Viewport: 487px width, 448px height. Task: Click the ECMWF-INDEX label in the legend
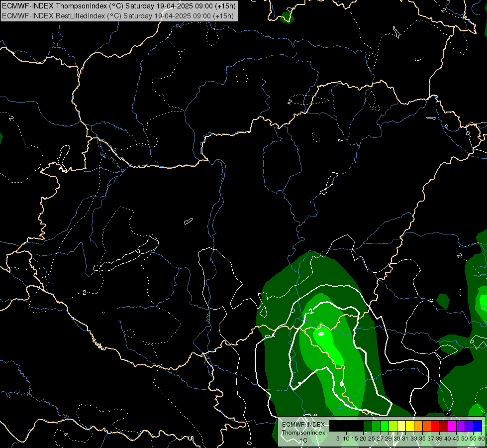[303, 425]
